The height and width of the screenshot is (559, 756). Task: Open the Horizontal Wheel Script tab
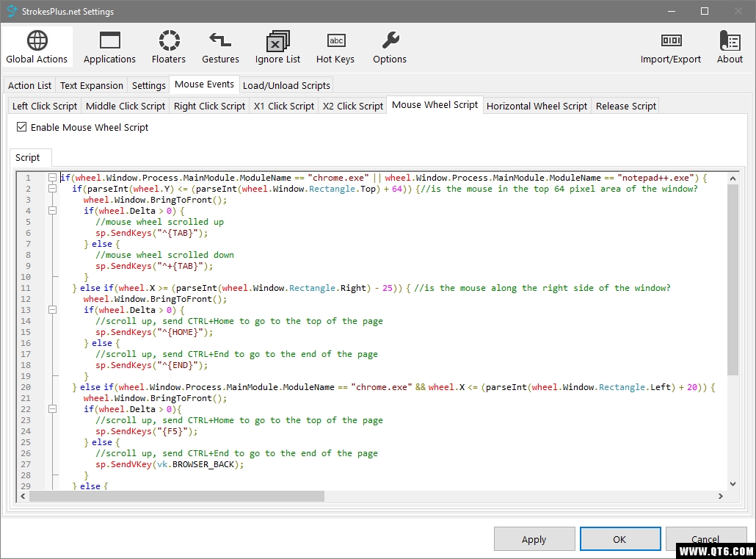click(x=537, y=107)
